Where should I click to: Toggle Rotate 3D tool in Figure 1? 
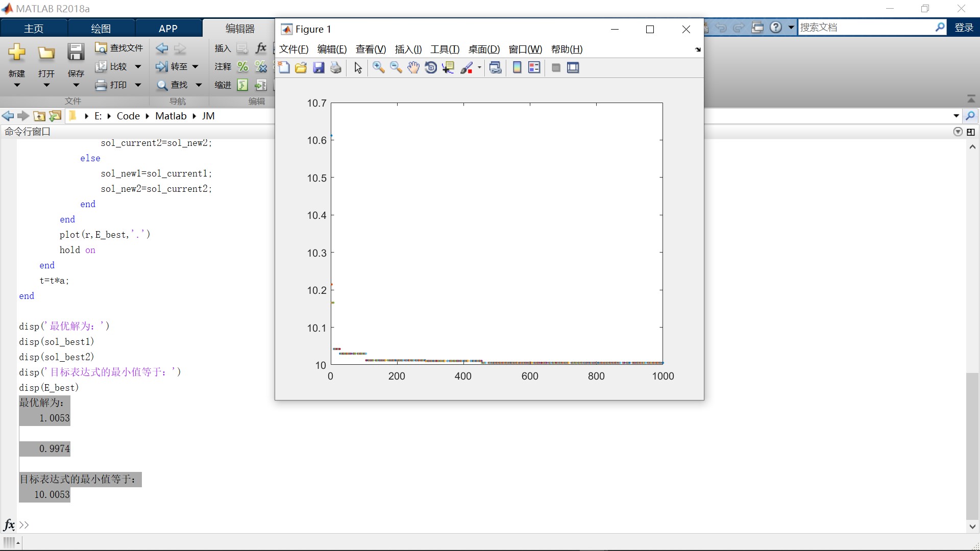point(431,68)
